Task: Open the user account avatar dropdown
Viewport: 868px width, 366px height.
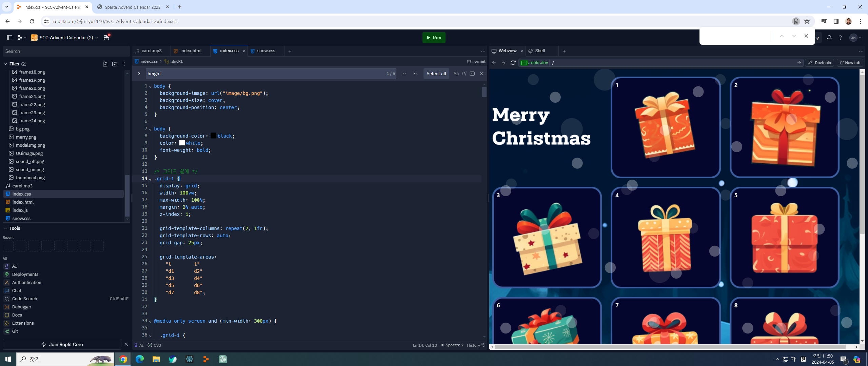Action: coord(855,38)
